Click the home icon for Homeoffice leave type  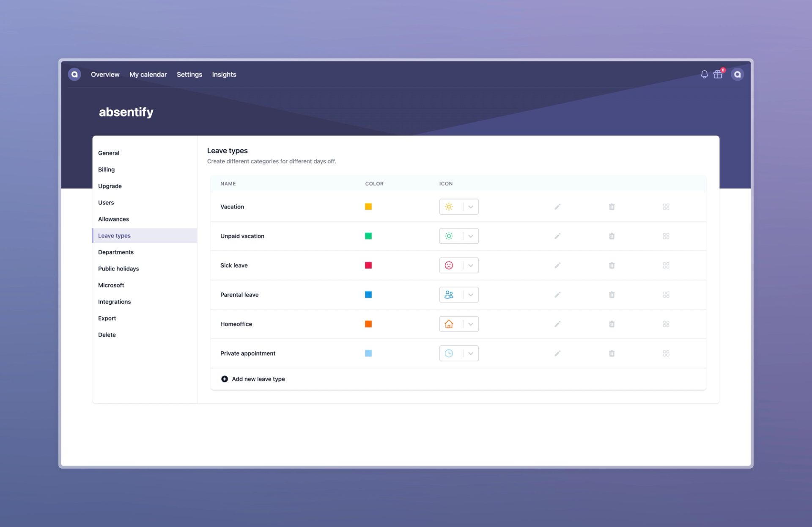[x=449, y=324]
